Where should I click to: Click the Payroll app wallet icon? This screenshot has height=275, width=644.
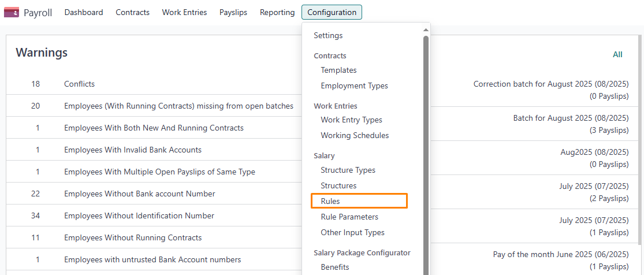click(x=11, y=12)
